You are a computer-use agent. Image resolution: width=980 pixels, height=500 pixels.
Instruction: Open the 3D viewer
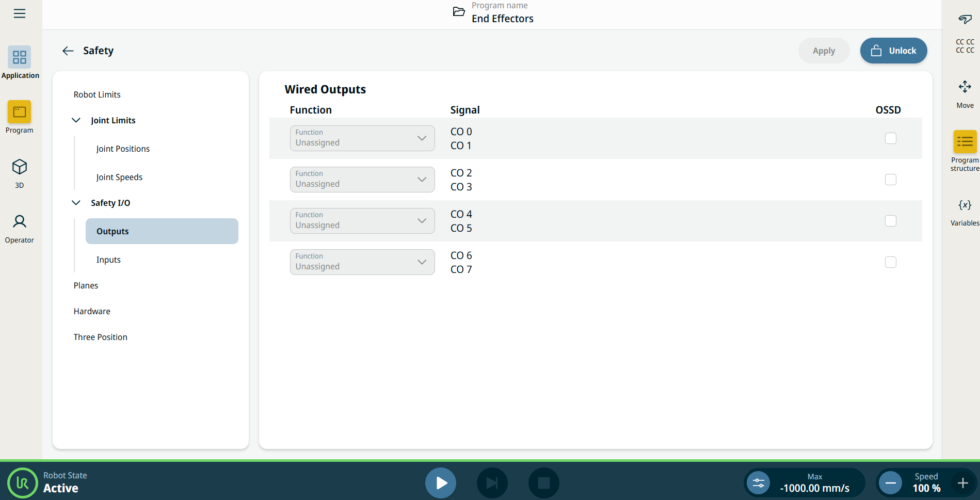pos(20,173)
